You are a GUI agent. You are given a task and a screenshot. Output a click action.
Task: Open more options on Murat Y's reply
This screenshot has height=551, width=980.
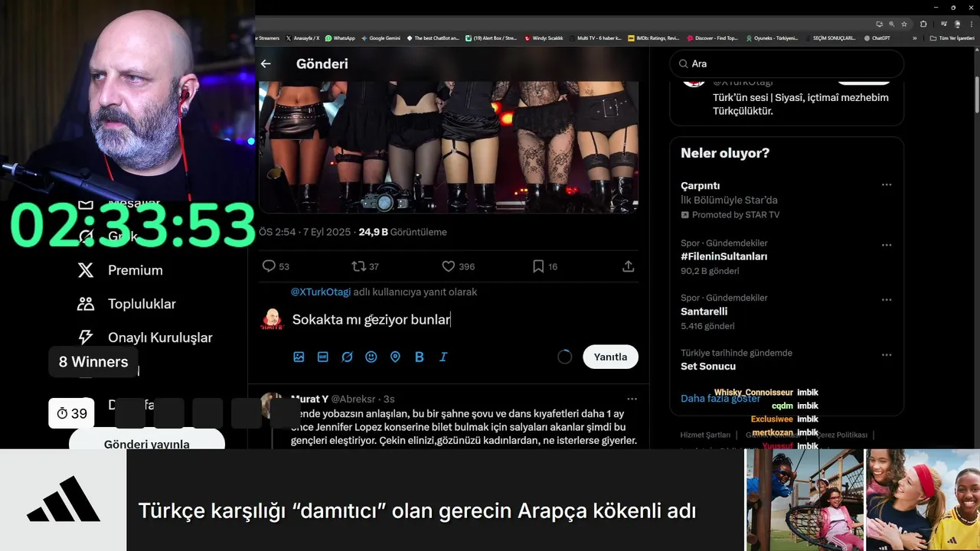[632, 399]
